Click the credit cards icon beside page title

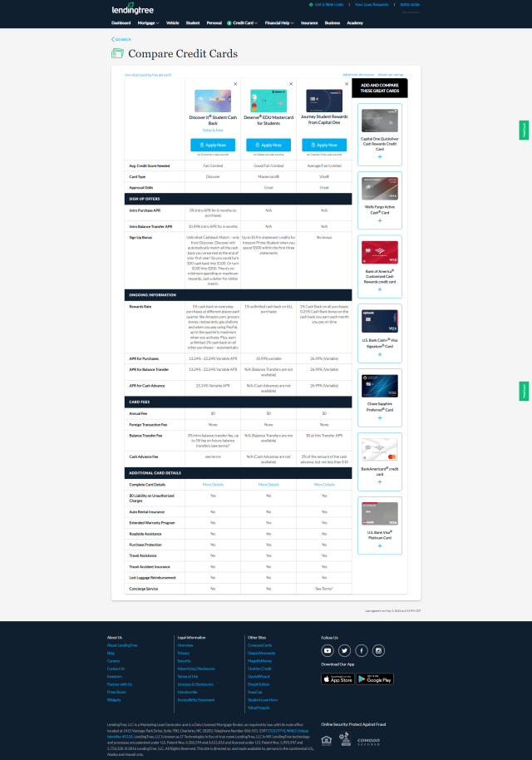[117, 53]
